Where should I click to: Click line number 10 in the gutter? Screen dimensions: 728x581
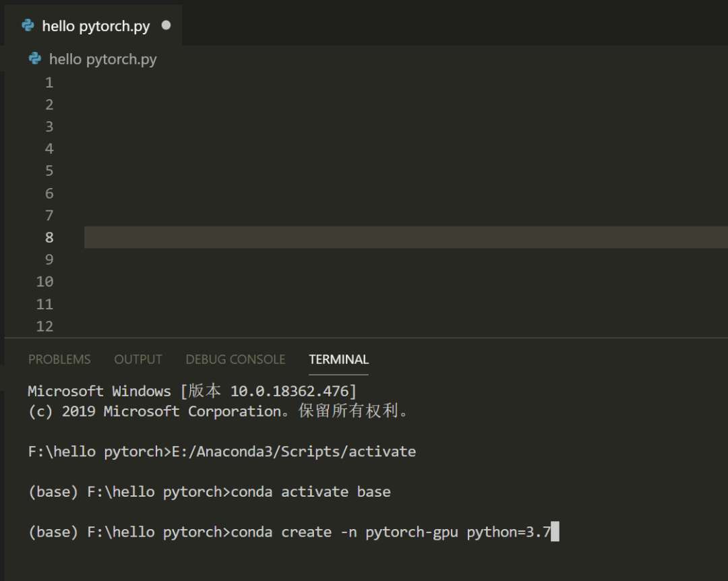[45, 282]
